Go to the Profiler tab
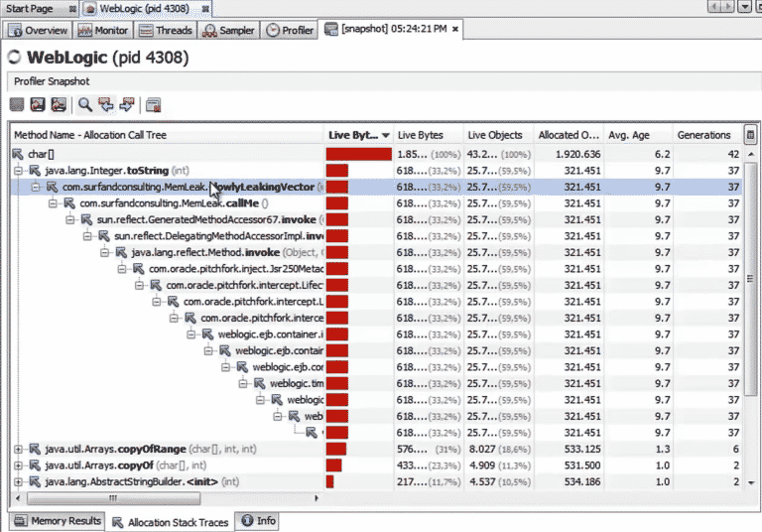The image size is (762, 532). pos(289,30)
